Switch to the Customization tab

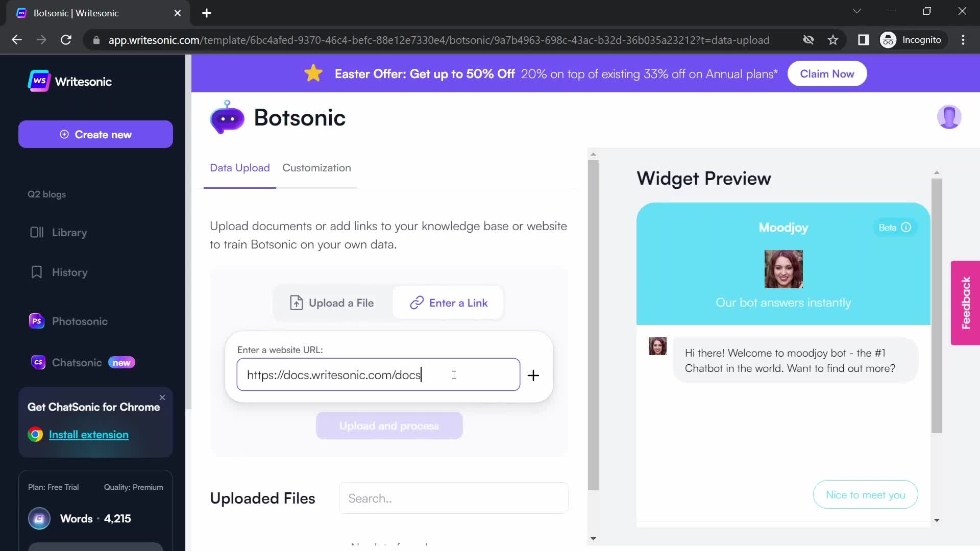click(x=317, y=167)
